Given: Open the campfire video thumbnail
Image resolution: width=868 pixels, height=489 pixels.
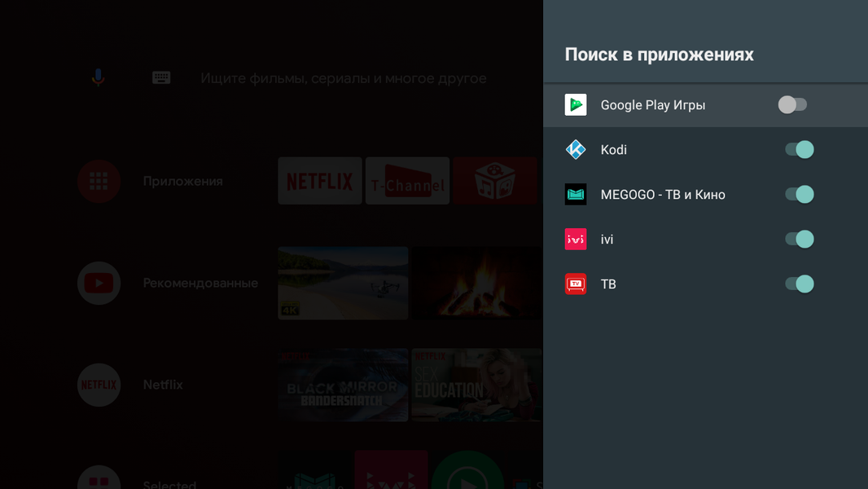Looking at the screenshot, I should (x=477, y=283).
